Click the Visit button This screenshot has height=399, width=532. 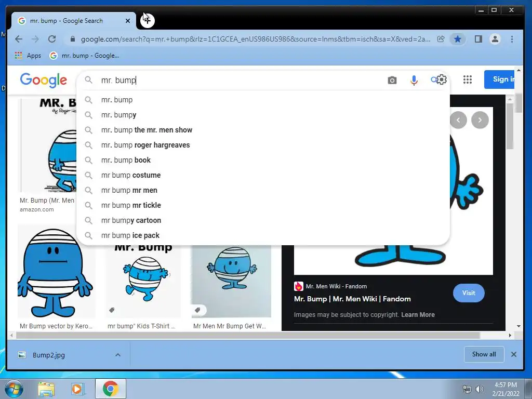[469, 293]
